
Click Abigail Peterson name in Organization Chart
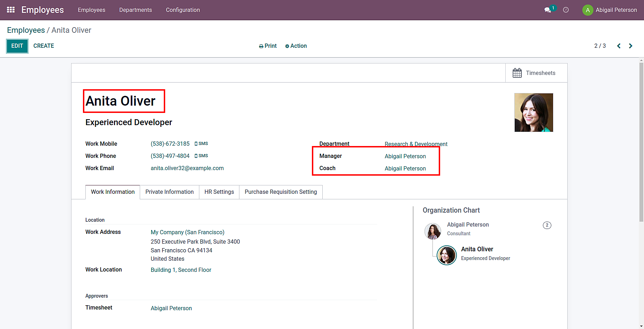point(468,225)
